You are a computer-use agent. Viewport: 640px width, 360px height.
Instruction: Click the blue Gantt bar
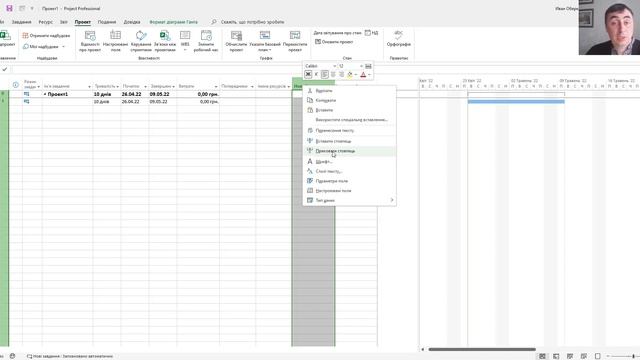[x=516, y=101]
